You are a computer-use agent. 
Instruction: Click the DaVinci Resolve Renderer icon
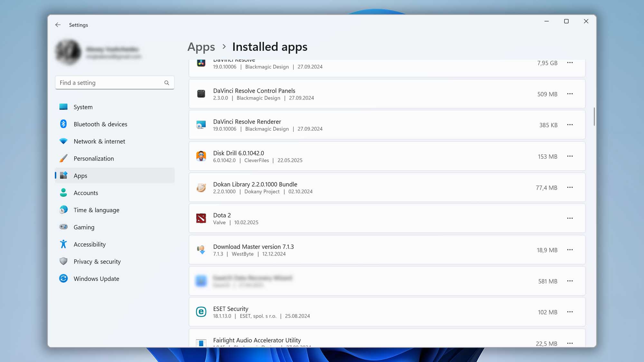pyautogui.click(x=201, y=125)
